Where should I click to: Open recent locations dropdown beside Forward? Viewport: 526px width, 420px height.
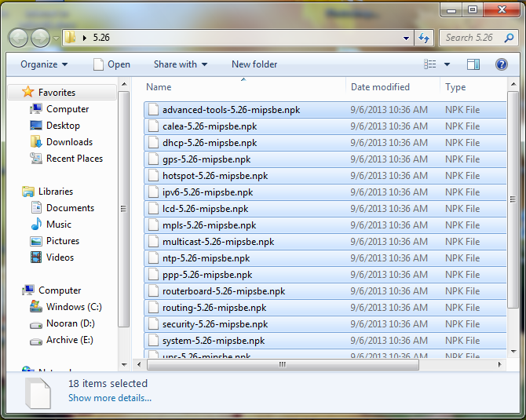pos(56,38)
